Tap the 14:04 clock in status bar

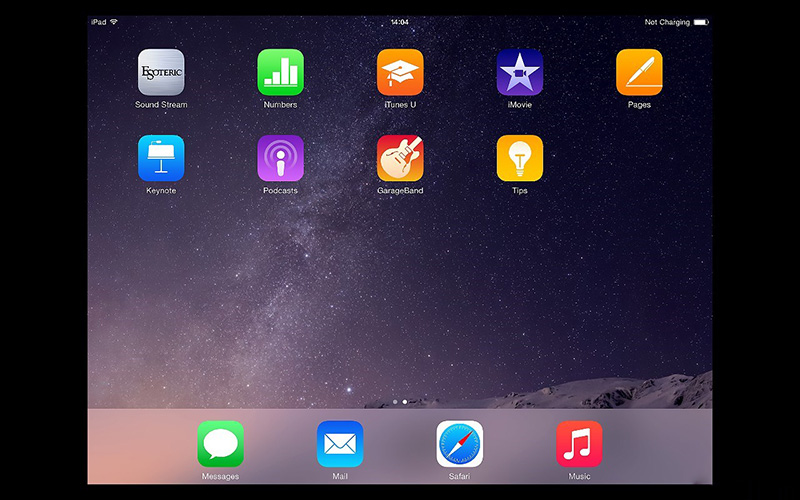[399, 22]
